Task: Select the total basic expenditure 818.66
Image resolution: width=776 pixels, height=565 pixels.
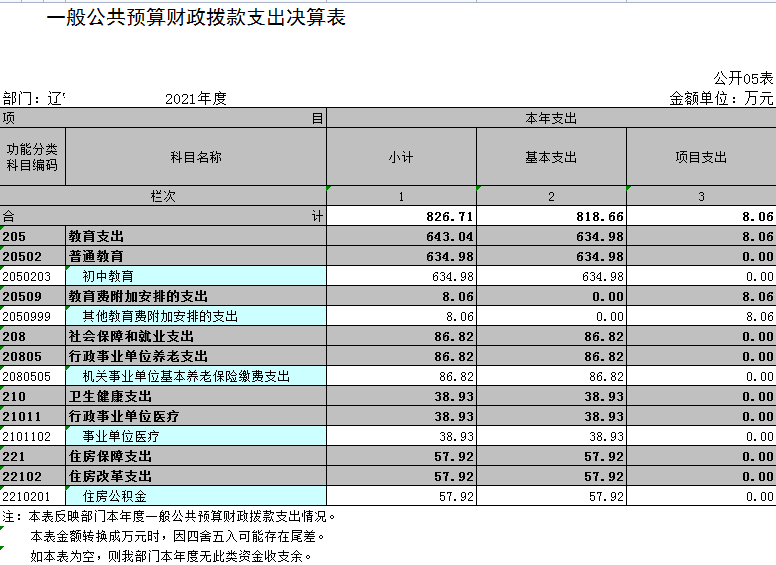Action: pyautogui.click(x=551, y=216)
